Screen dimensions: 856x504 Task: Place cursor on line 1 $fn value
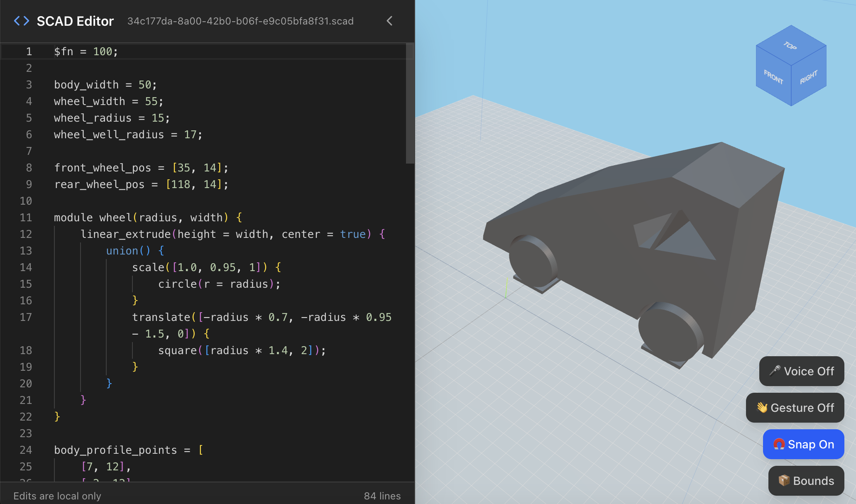tap(103, 51)
